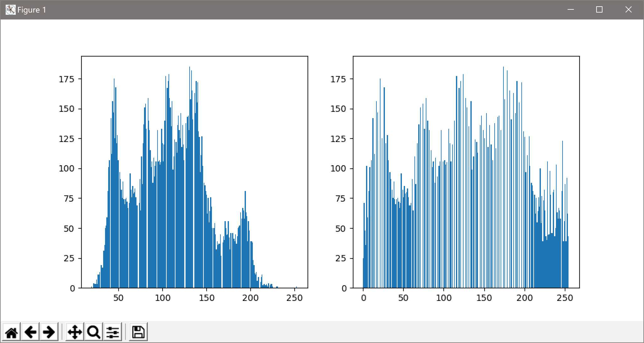The image size is (644, 343).
Task: Select the Zoom to rectangle magnifier
Action: point(93,332)
